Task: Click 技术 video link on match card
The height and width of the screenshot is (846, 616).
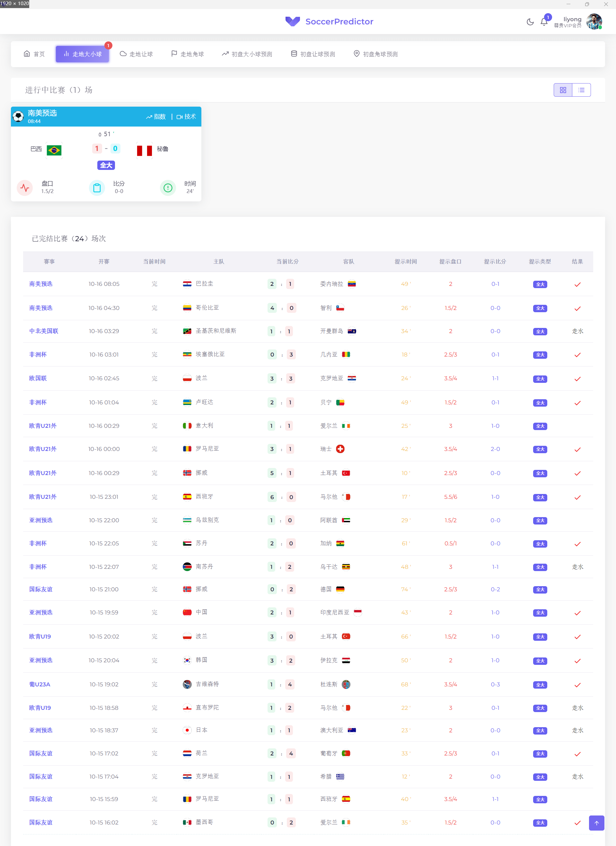Action: [x=186, y=117]
